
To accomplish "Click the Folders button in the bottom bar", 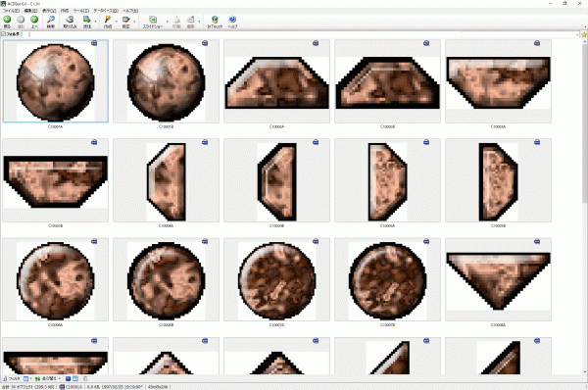I will coord(11,379).
